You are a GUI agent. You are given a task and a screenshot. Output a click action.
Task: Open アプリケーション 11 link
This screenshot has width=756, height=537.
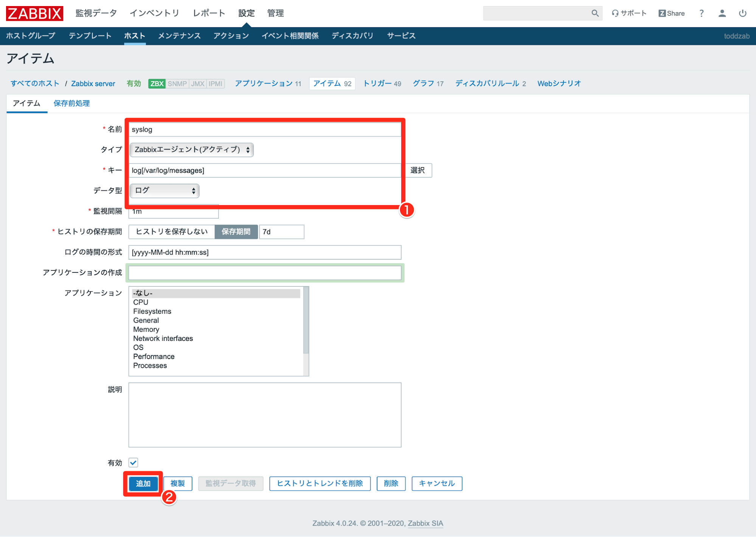268,84
